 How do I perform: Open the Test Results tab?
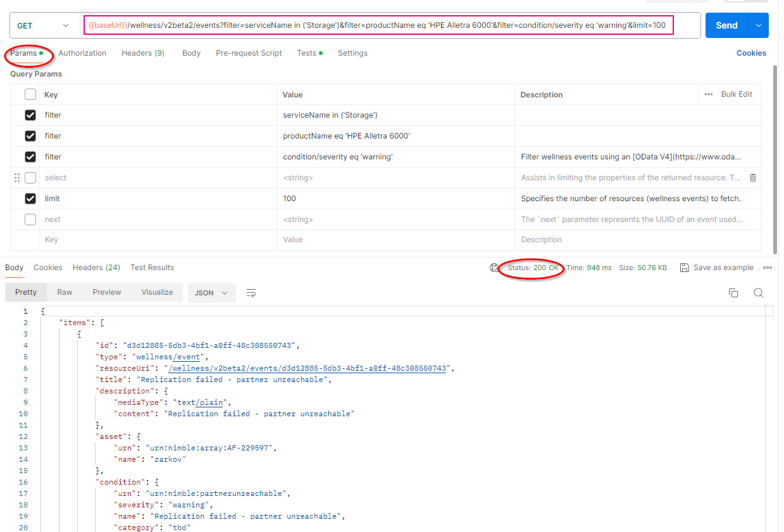[152, 268]
